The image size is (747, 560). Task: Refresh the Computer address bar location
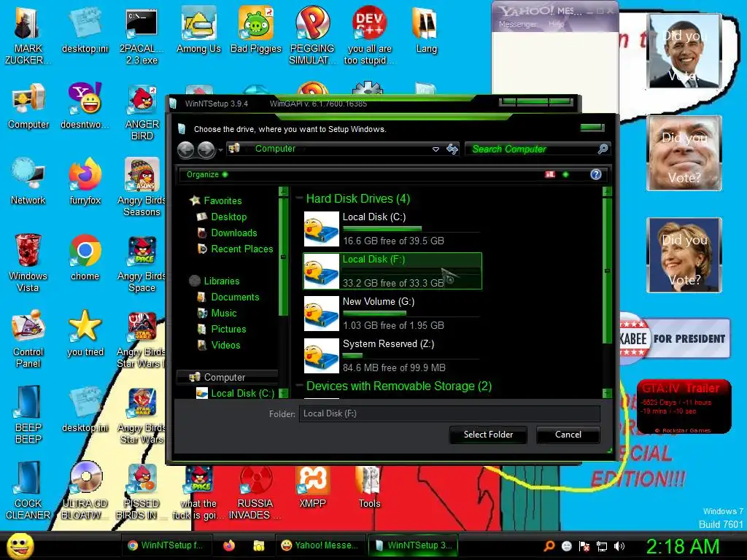pos(452,149)
